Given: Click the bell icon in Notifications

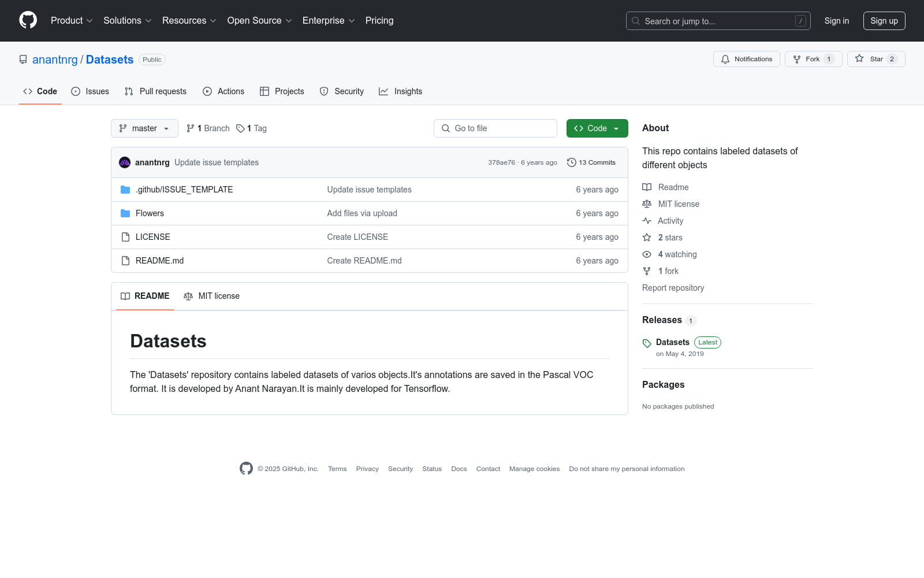Looking at the screenshot, I should click(x=725, y=59).
